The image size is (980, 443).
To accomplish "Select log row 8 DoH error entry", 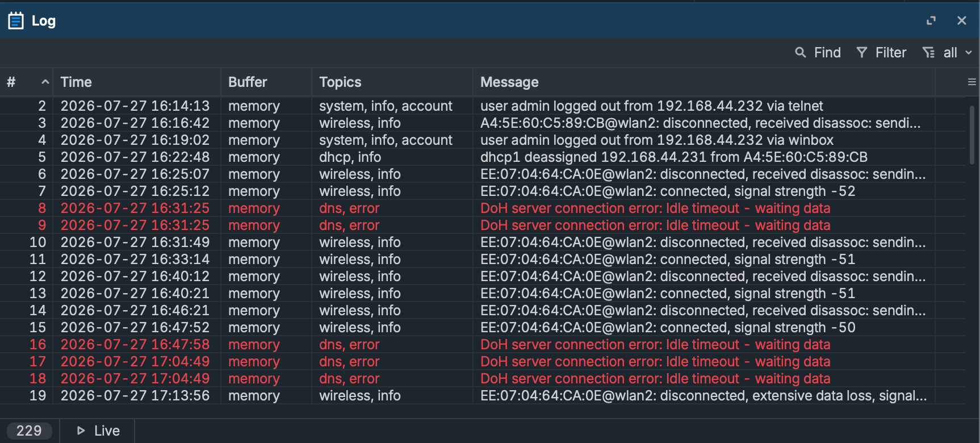I will tap(483, 208).
